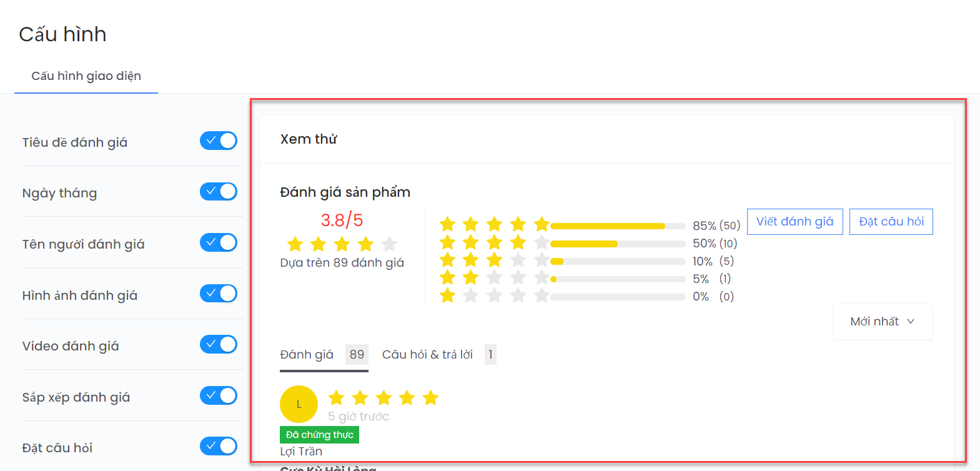
Task: Click the yellow 'L' reviewer avatar
Action: (299, 404)
